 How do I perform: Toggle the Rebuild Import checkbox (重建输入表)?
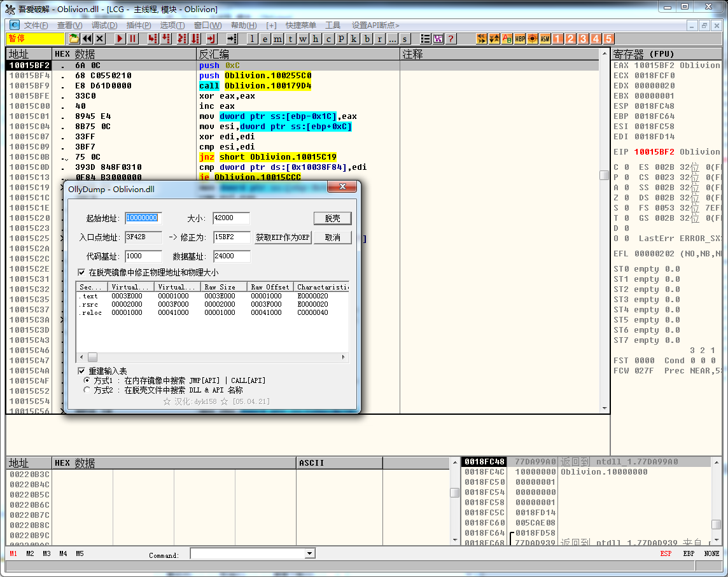pyautogui.click(x=81, y=371)
